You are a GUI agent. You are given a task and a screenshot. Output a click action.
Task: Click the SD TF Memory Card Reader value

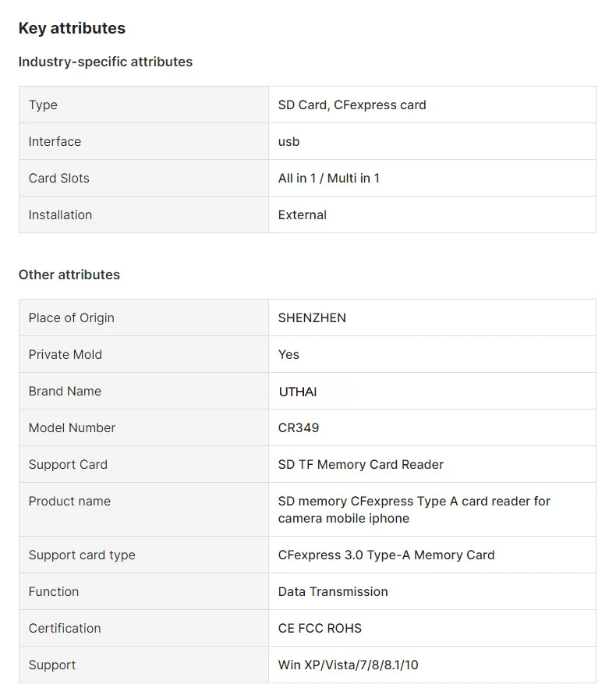[360, 464]
